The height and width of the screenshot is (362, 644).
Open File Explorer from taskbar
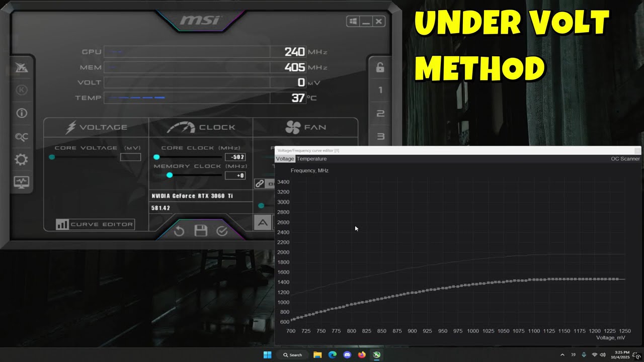click(x=317, y=355)
